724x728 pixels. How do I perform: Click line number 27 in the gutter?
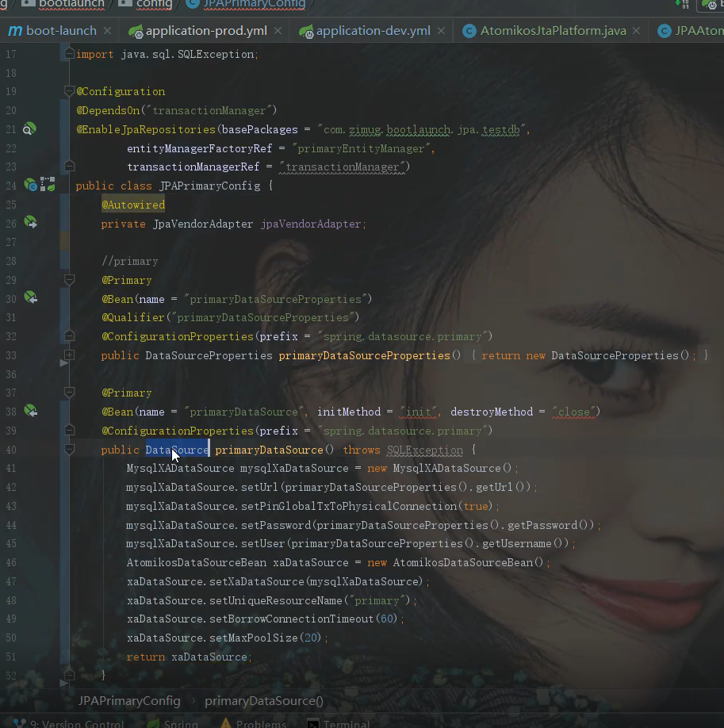coord(10,242)
